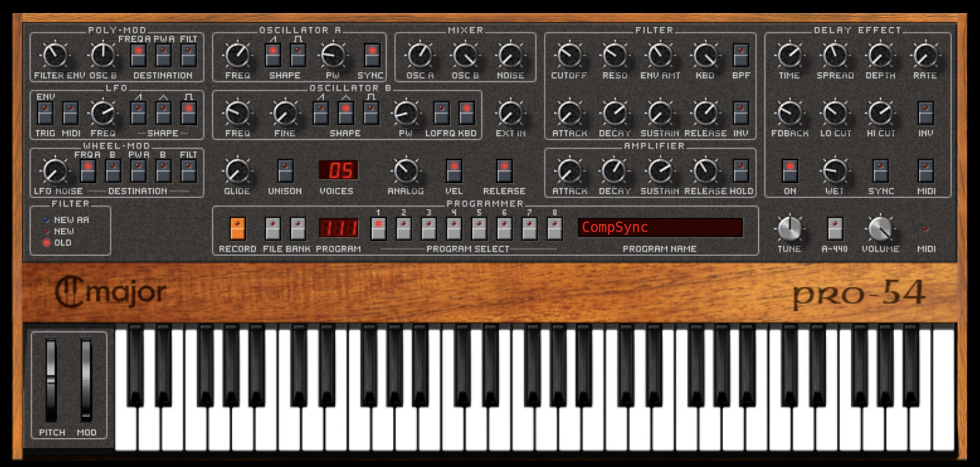Image resolution: width=980 pixels, height=467 pixels.
Task: Toggle the A-440 tuning tone button
Action: [x=834, y=229]
